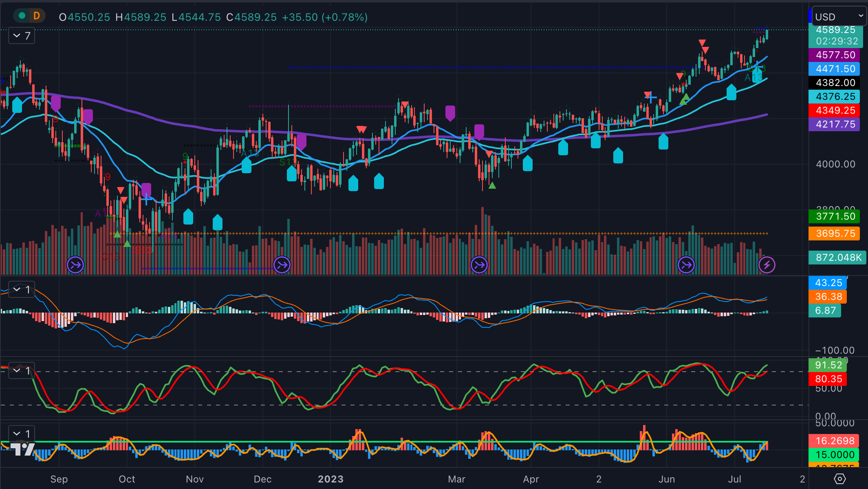868x489 pixels.
Task: Open the contract switch marker near September
Action: point(75,265)
